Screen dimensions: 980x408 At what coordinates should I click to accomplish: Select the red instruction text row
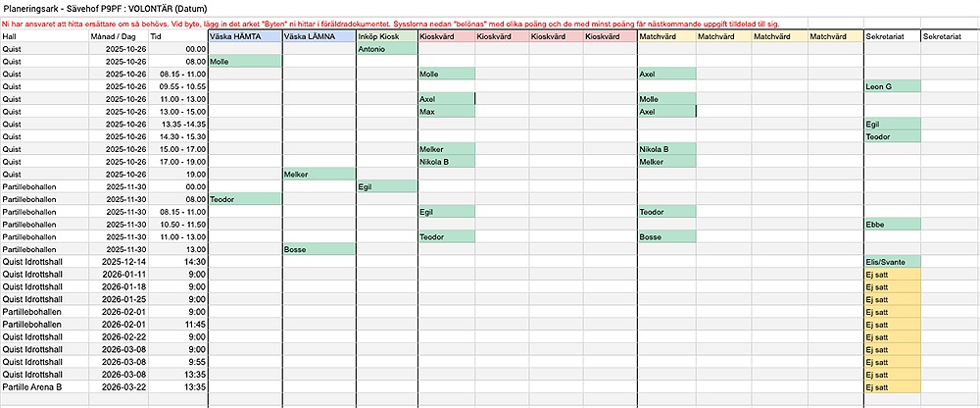pyautogui.click(x=392, y=22)
